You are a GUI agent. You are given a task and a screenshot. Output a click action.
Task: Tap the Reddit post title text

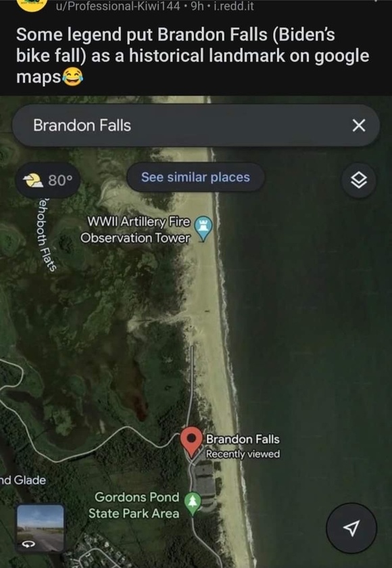[193, 55]
